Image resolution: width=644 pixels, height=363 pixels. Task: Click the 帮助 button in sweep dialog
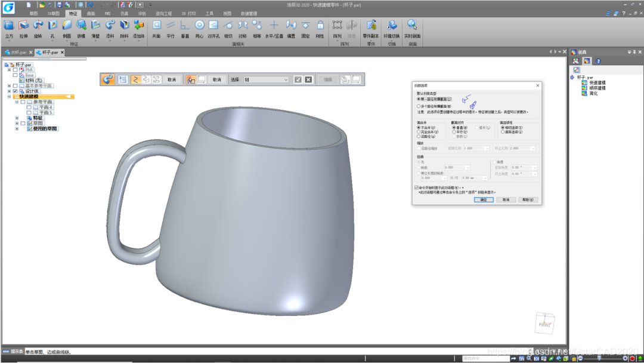point(528,200)
